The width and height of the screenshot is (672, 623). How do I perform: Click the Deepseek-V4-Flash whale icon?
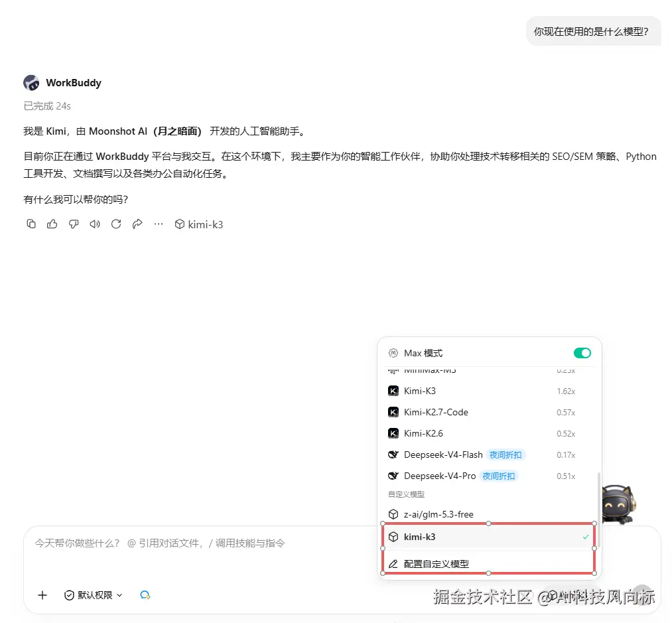tap(393, 454)
